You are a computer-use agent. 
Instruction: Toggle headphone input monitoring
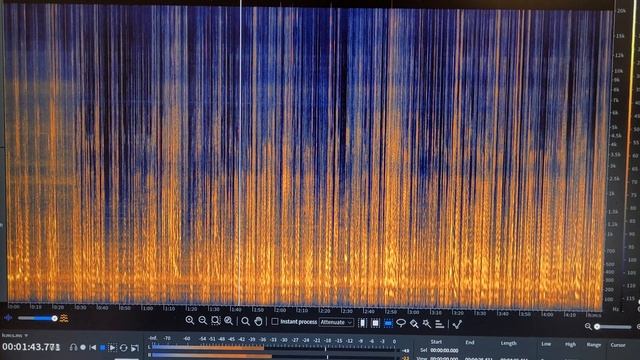tap(73, 347)
